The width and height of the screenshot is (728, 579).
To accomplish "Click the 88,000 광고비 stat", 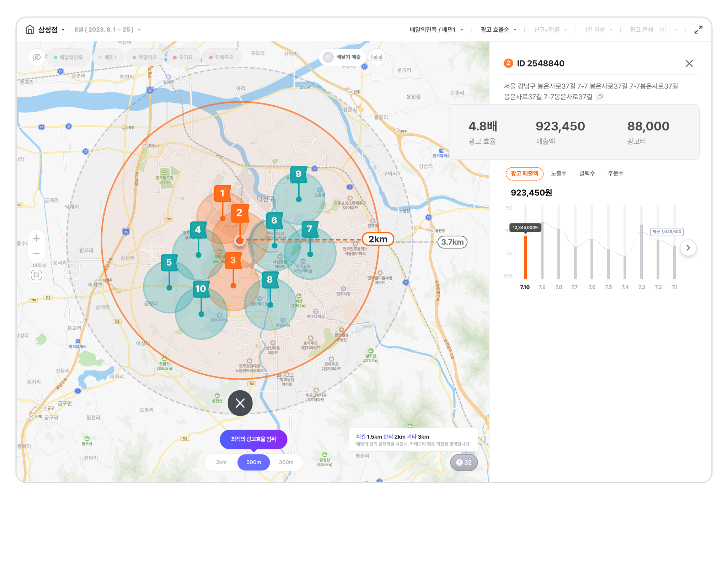I will click(648, 132).
